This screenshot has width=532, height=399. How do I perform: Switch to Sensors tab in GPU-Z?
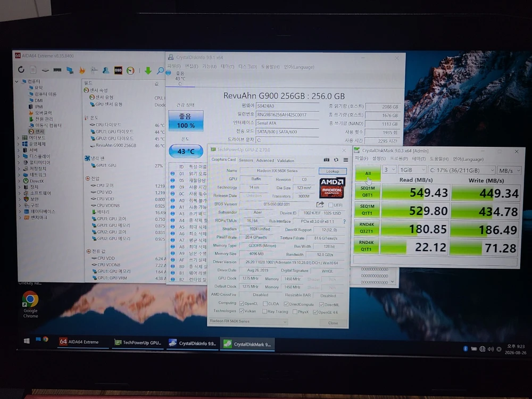coord(246,160)
